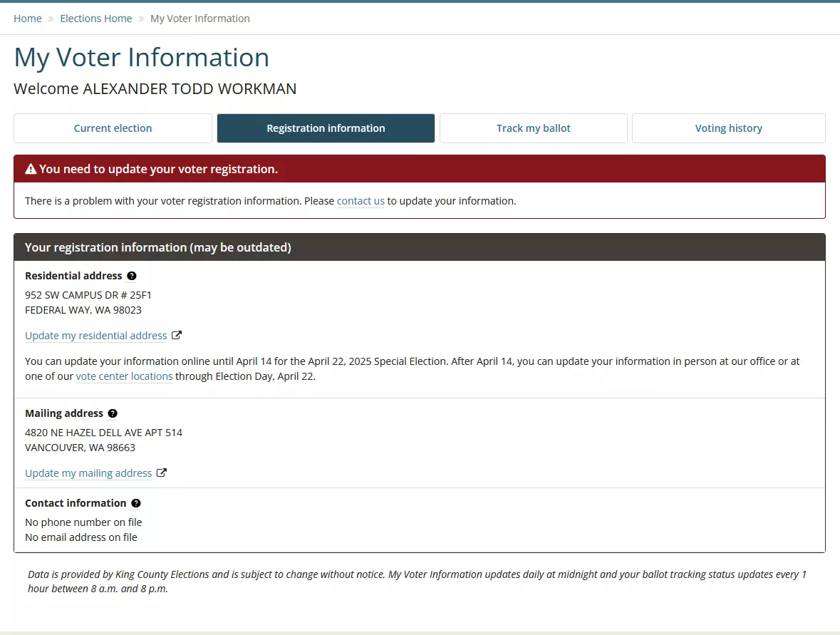The width and height of the screenshot is (840, 635).
Task: Click external link icon beside mailing address update
Action: [162, 473]
